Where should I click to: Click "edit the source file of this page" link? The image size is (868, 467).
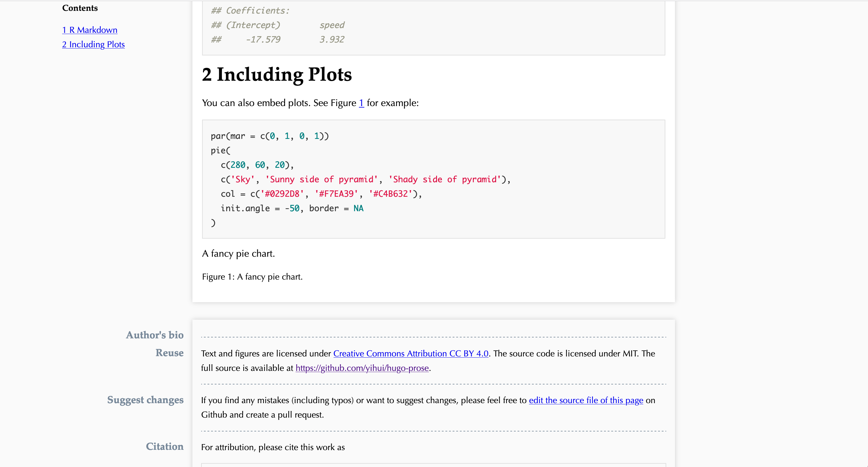coord(586,400)
